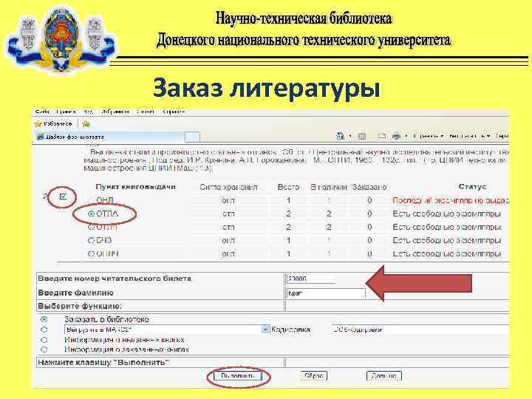The image size is (532, 399).
Task: Open the Сервис command bar dropdown at the far right
Action: (x=502, y=137)
